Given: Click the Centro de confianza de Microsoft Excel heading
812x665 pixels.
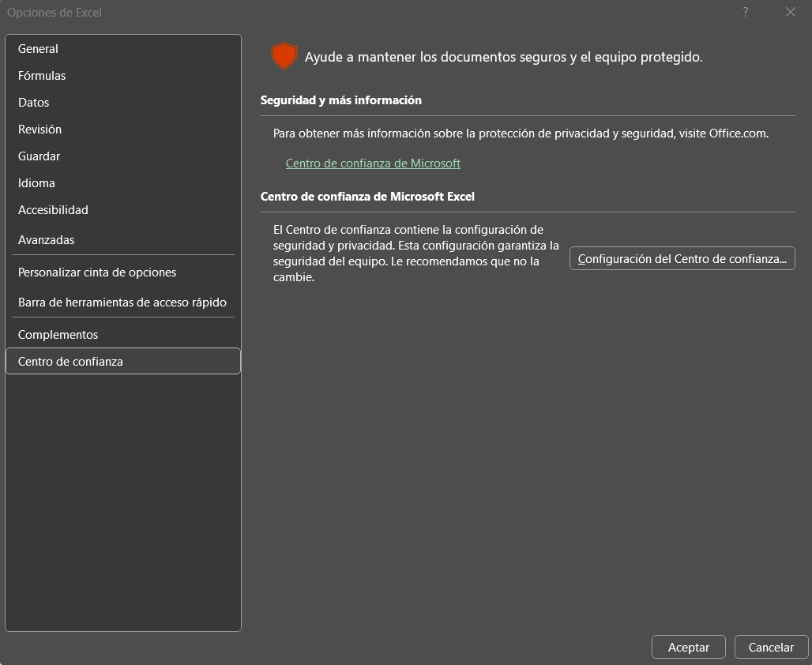Looking at the screenshot, I should (x=367, y=197).
